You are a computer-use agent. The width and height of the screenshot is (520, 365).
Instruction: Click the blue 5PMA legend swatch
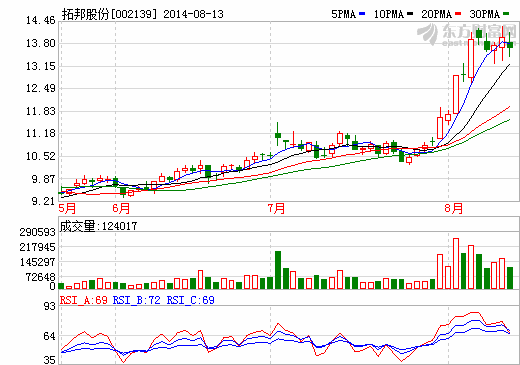coord(362,14)
